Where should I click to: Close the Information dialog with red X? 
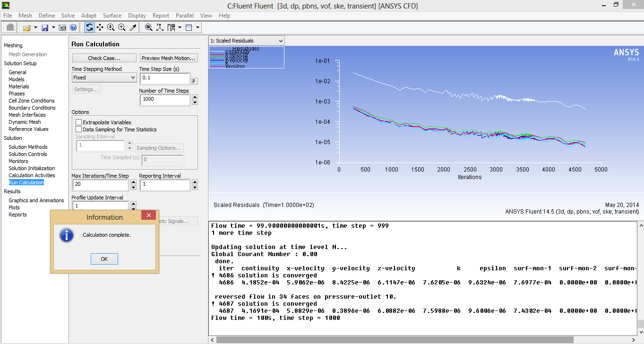pos(148,215)
